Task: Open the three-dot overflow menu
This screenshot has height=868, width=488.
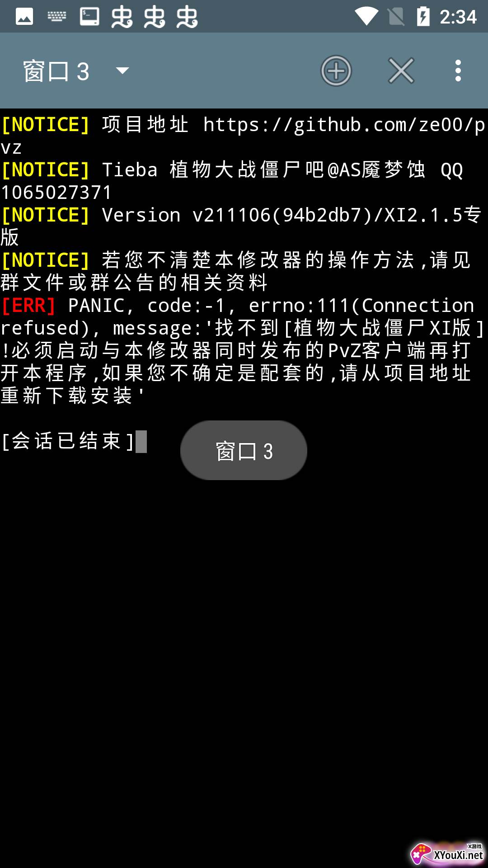Action: click(x=458, y=71)
